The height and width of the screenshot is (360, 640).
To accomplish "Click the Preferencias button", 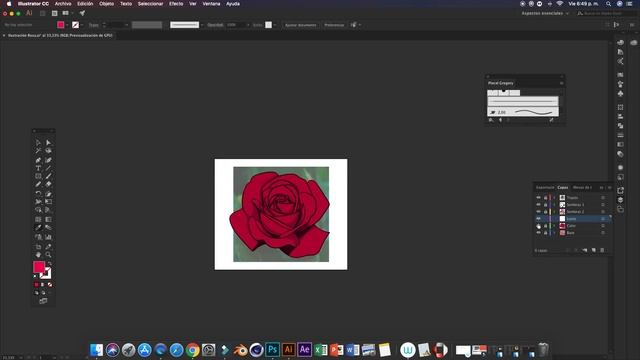I will click(x=334, y=25).
